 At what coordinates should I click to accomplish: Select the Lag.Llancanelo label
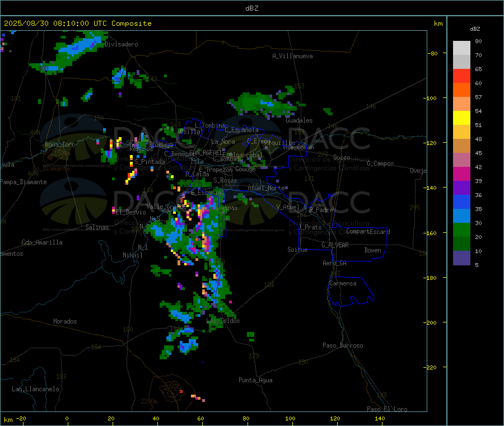click(35, 389)
